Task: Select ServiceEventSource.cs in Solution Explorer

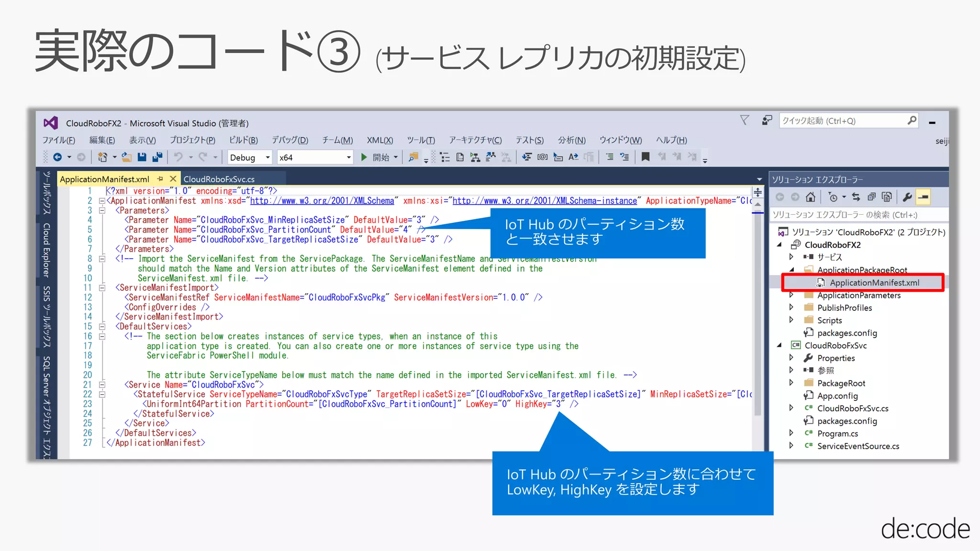Action: (x=858, y=446)
